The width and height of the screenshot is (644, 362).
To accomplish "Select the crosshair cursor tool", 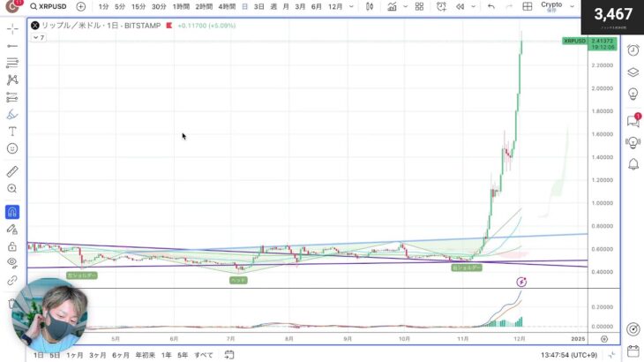I will [x=12, y=29].
